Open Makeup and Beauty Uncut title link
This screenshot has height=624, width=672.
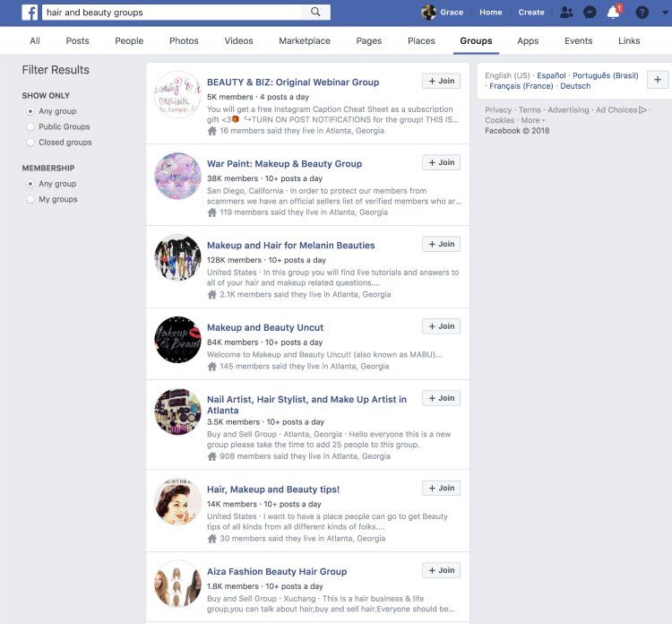(x=265, y=327)
